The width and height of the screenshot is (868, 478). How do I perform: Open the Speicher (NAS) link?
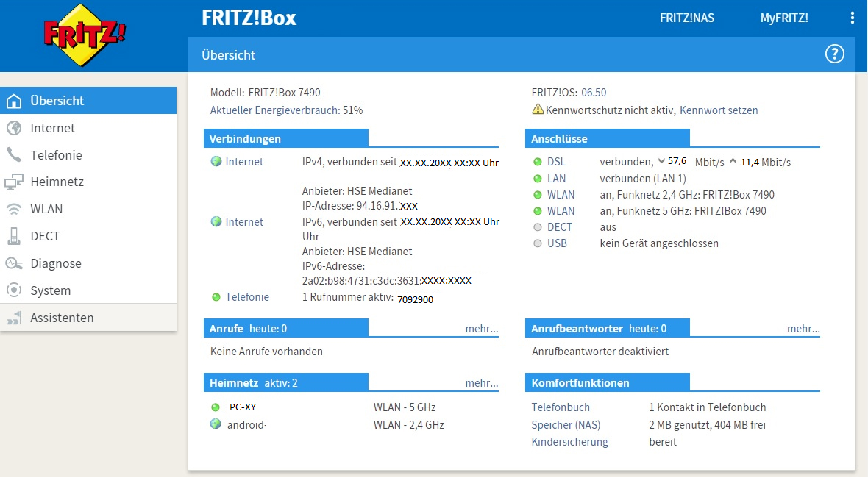click(x=566, y=425)
